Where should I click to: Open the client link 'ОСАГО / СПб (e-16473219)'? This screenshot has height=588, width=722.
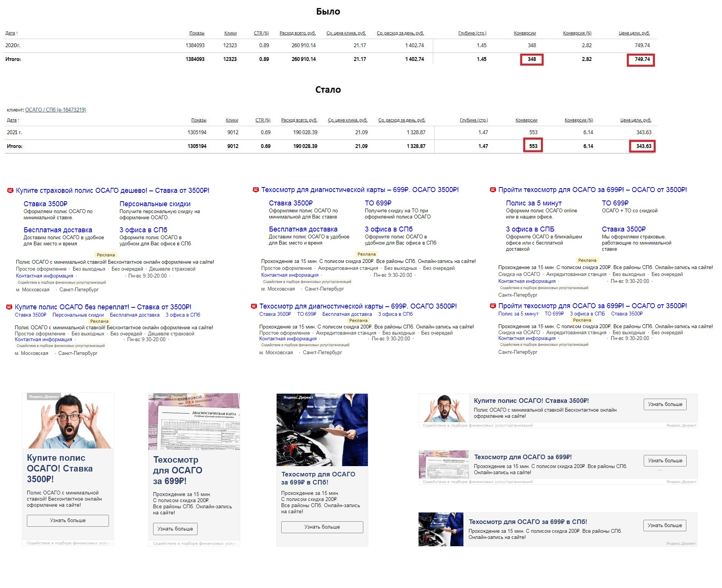tap(56, 110)
